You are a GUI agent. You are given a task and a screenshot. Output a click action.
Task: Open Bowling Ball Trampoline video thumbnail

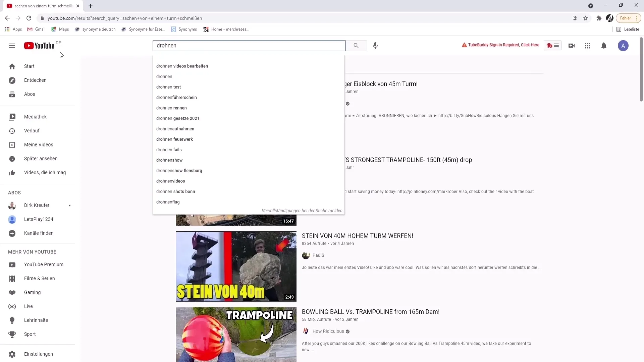tap(236, 335)
